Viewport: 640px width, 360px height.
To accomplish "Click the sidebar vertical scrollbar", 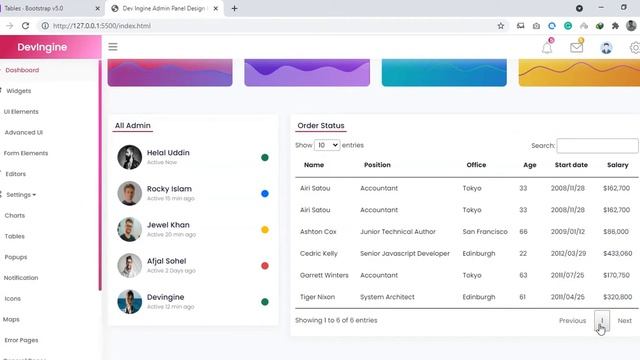I will click(100, 176).
